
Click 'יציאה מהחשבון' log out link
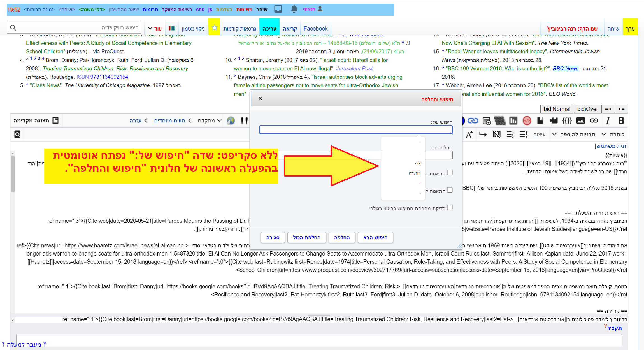pyautogui.click(x=124, y=10)
